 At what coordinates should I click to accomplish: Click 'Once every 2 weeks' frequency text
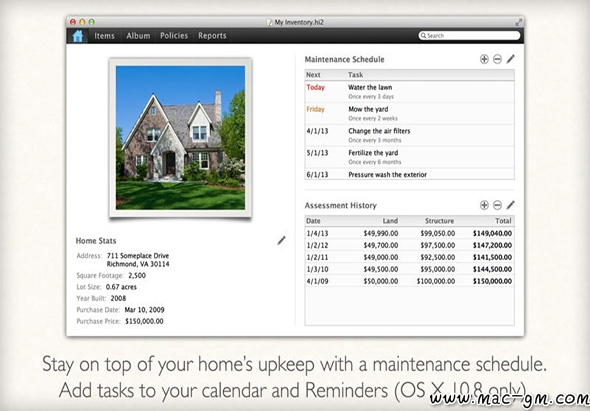pos(373,119)
